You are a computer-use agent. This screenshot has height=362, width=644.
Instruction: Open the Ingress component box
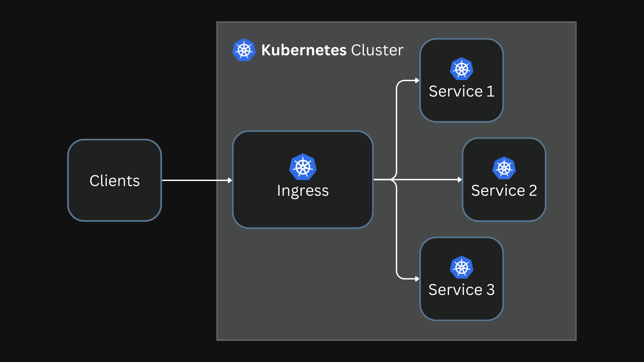[303, 208]
